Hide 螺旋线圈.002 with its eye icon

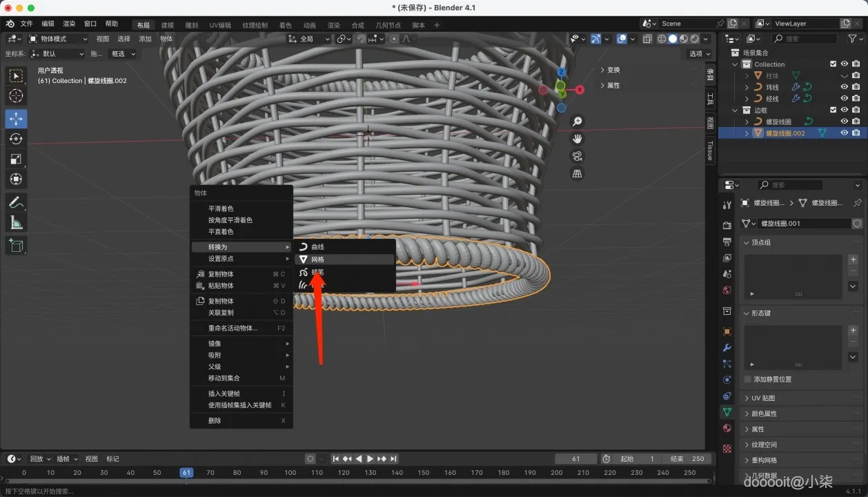pyautogui.click(x=844, y=133)
